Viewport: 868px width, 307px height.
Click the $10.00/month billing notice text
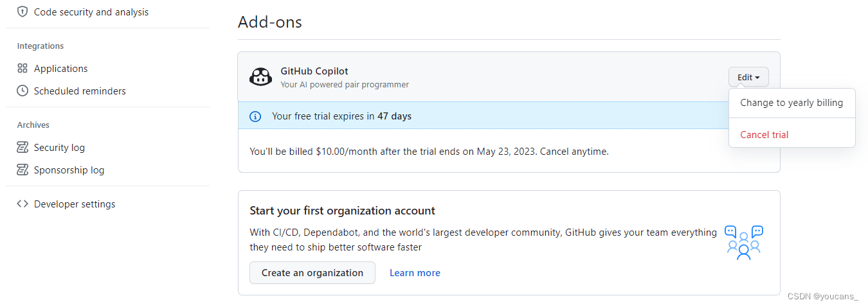[429, 152]
